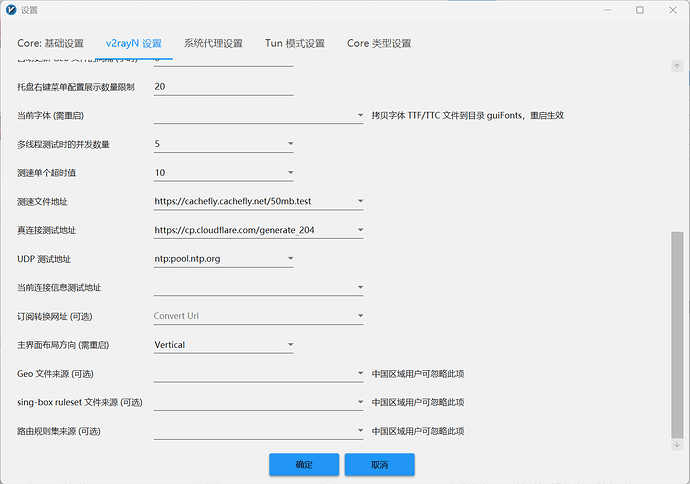Click the 拷贝字体 TTF/TTC font hint text
This screenshot has width=690, height=484.
tap(468, 115)
